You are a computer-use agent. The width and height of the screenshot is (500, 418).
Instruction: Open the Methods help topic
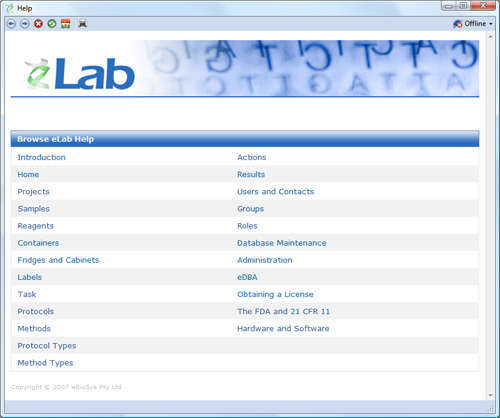(34, 328)
